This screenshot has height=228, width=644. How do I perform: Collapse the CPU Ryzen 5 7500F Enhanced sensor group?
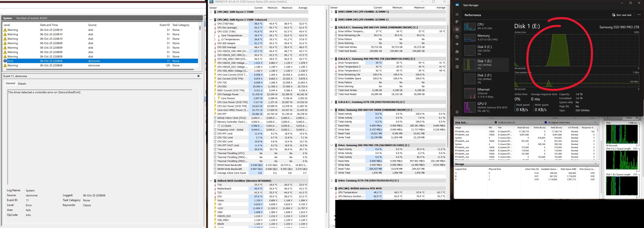pyautogui.click(x=211, y=20)
